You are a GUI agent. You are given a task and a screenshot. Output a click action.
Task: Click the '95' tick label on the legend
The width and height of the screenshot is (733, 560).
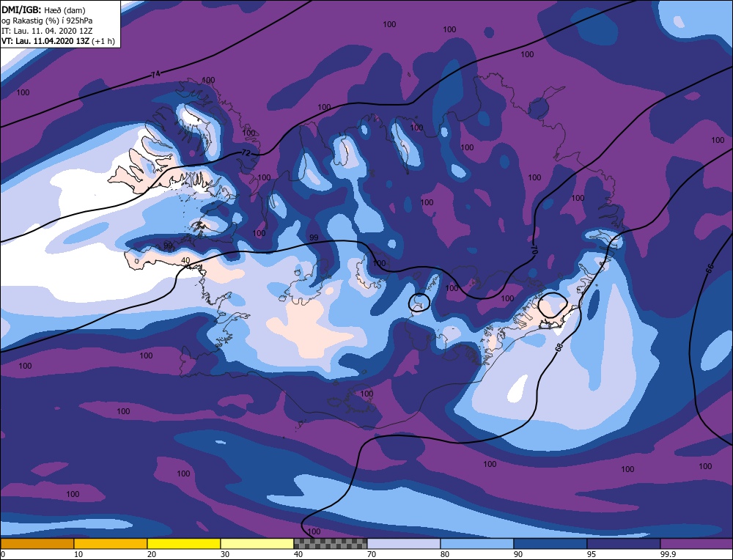(592, 554)
